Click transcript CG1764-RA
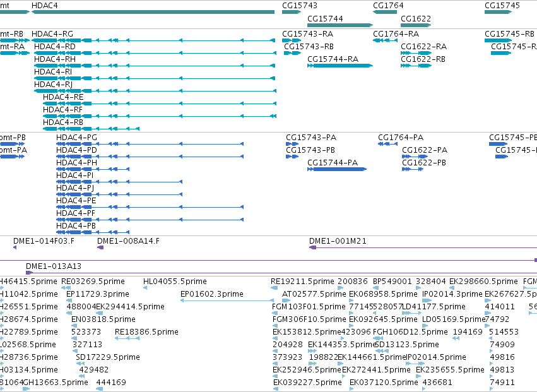Image resolution: width=537 pixels, height=392 pixels. pyautogui.click(x=385, y=40)
